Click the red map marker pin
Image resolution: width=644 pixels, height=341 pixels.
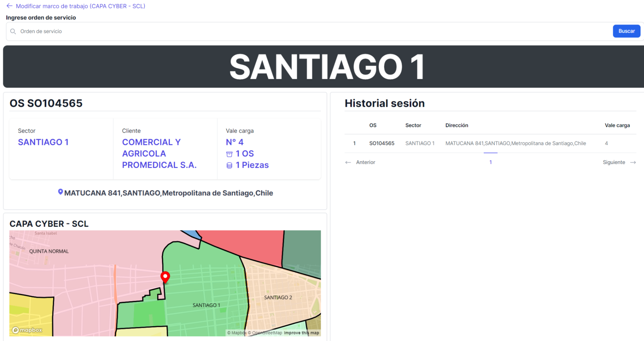(x=165, y=277)
